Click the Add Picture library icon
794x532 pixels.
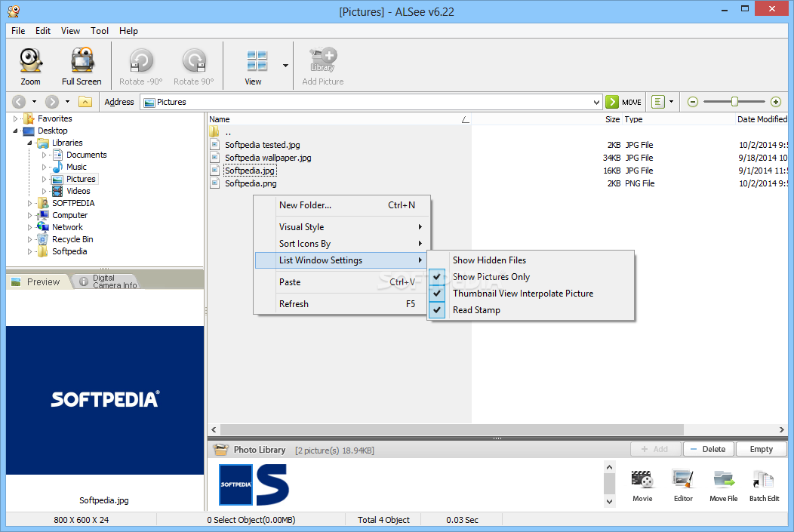pyautogui.click(x=323, y=60)
